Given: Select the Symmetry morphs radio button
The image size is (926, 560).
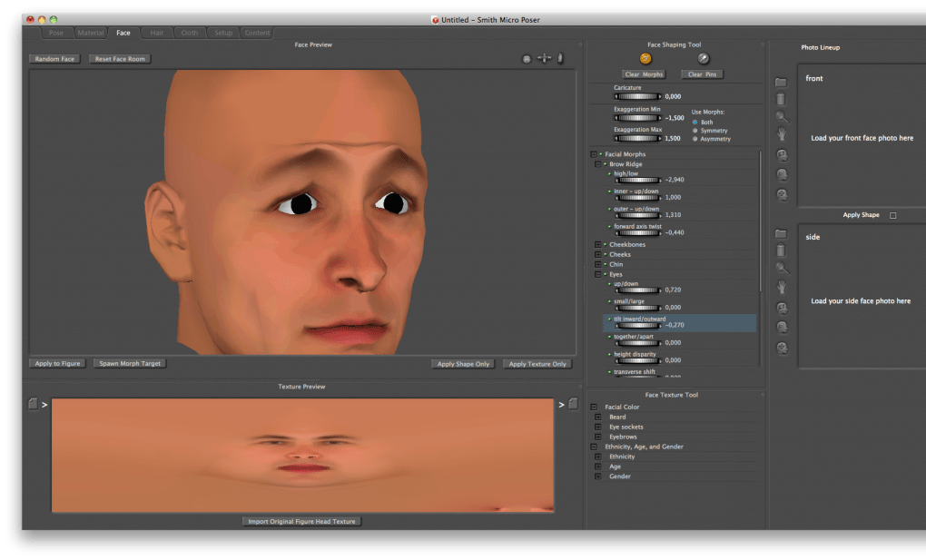Looking at the screenshot, I should (x=695, y=131).
